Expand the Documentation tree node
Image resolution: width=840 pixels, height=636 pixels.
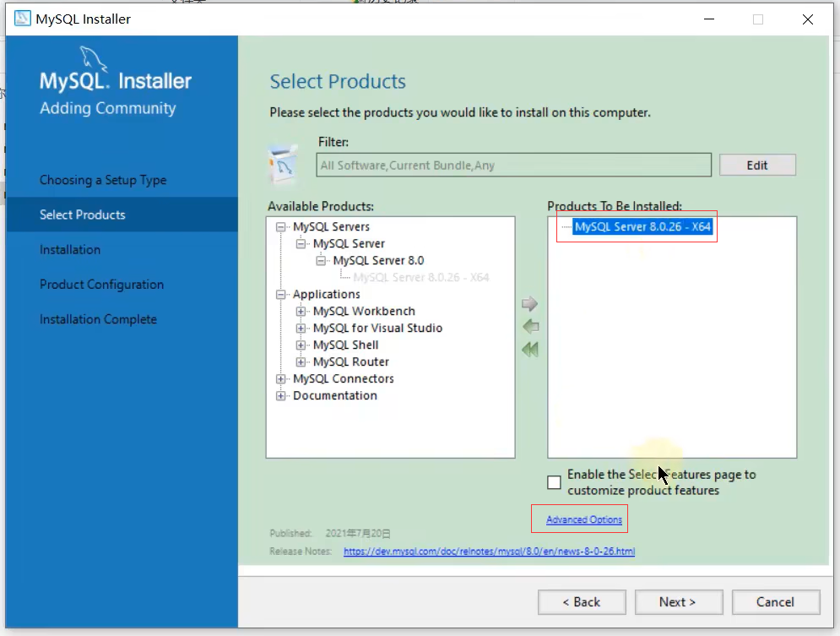281,396
